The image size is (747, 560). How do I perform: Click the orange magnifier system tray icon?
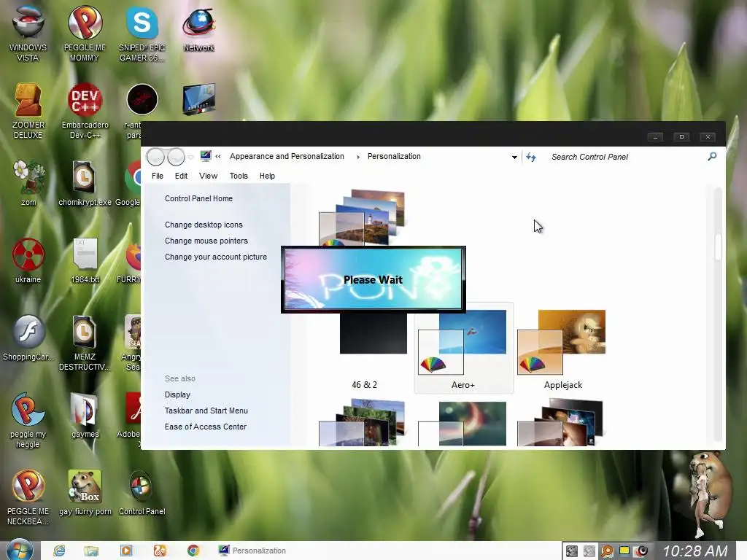(606, 551)
